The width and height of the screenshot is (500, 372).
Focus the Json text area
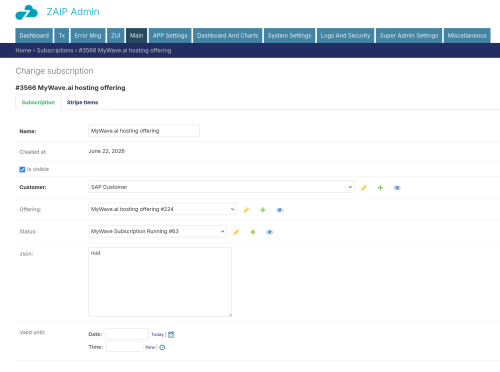[160, 282]
